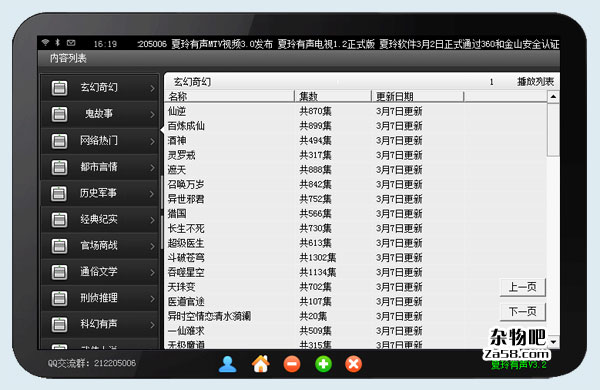Select the 科幻有声 category label
The image size is (600, 390).
click(x=99, y=324)
